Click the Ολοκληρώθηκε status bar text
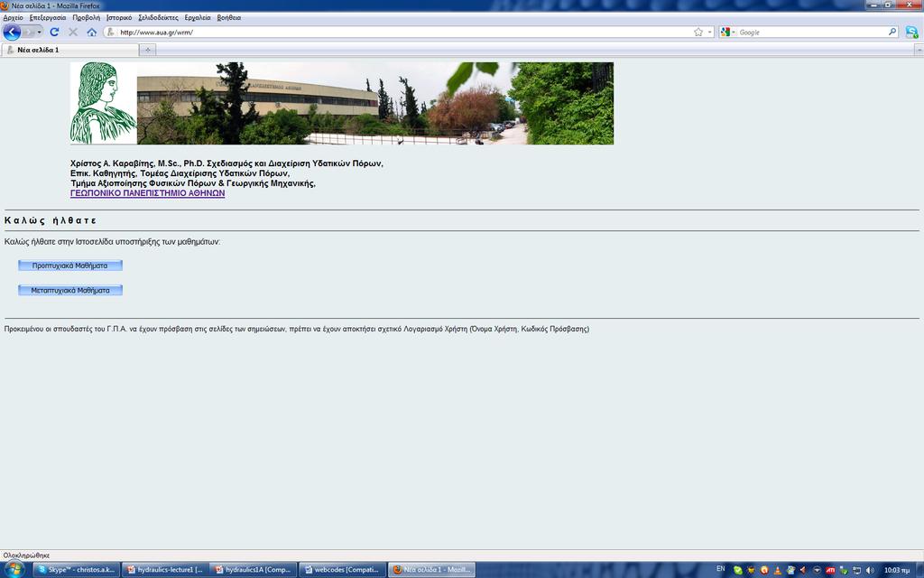 click(x=26, y=555)
